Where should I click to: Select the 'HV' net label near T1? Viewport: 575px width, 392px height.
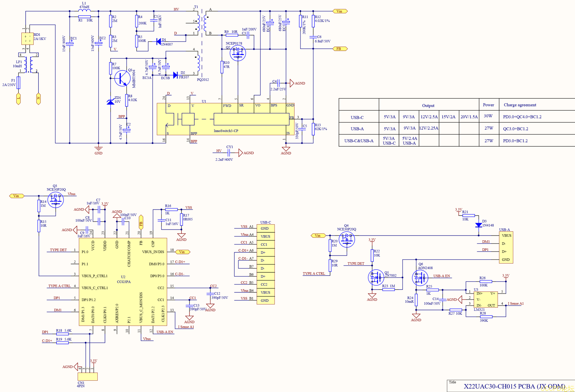(176, 9)
